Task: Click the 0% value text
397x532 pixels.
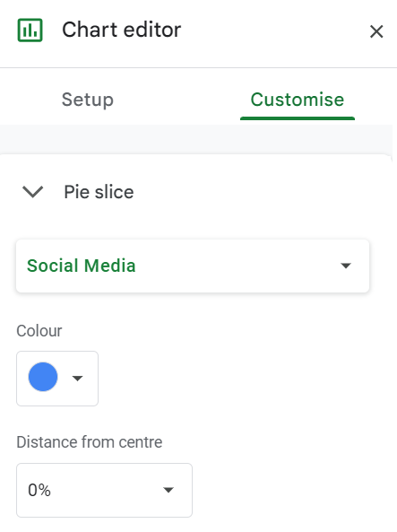Action: pyautogui.click(x=39, y=490)
